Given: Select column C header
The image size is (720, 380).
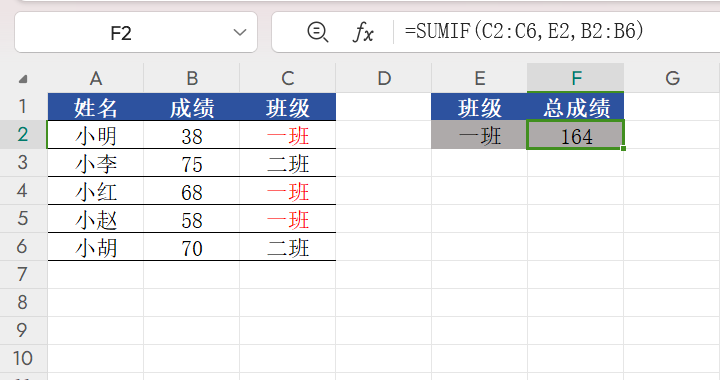Looking at the screenshot, I should [x=287, y=78].
